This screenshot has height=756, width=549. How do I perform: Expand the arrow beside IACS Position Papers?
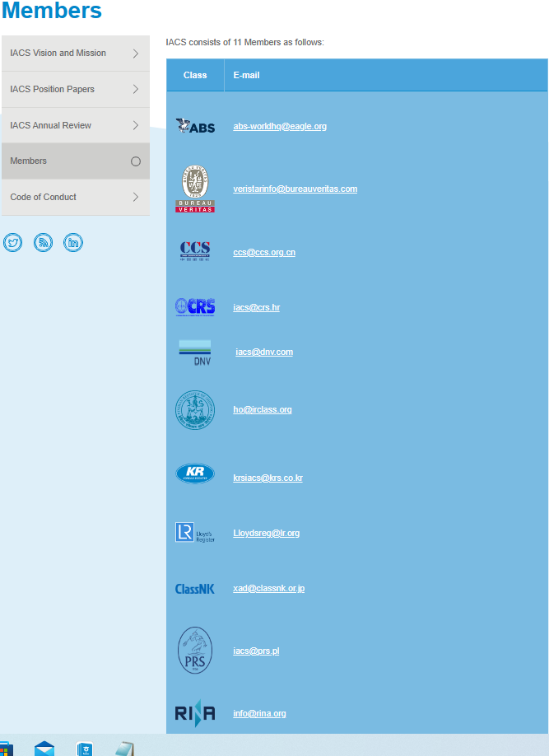tap(136, 89)
